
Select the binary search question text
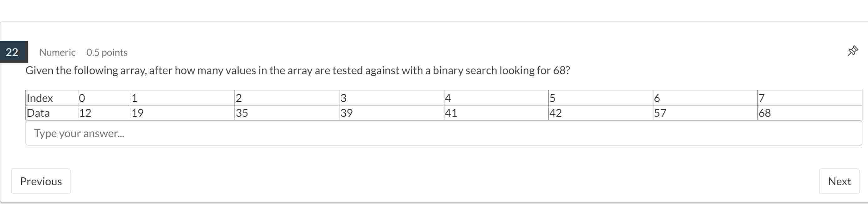[x=298, y=70]
